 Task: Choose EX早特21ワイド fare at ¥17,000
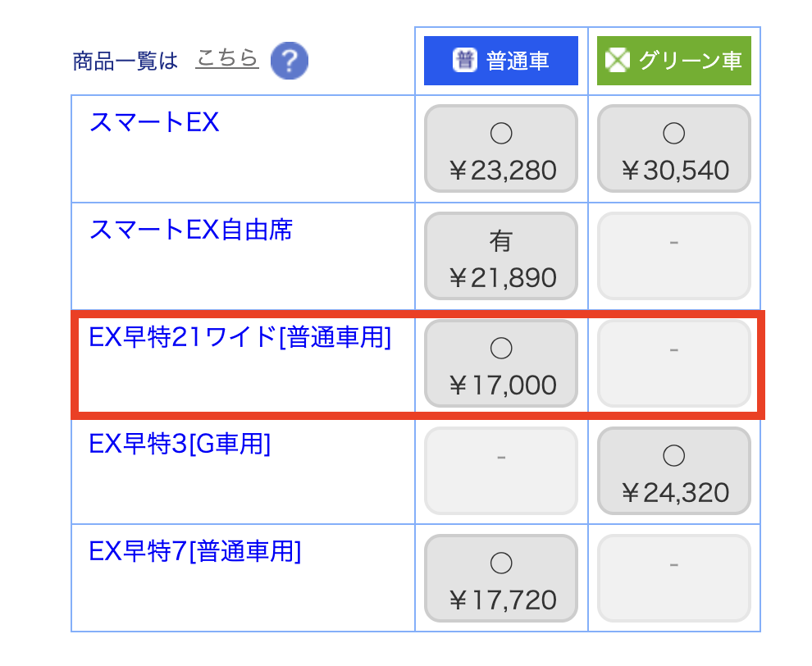coord(501,363)
